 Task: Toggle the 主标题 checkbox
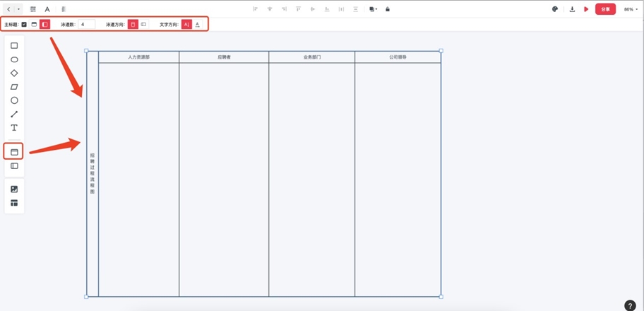click(24, 24)
